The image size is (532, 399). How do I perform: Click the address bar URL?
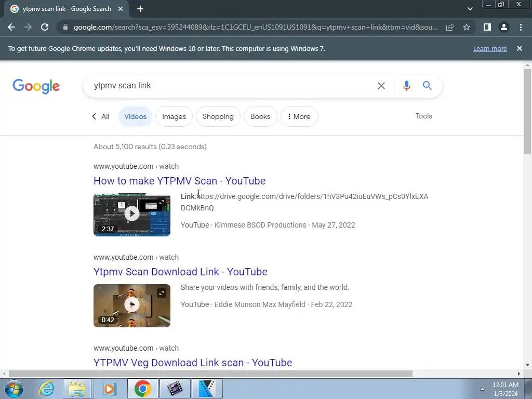pos(255,27)
